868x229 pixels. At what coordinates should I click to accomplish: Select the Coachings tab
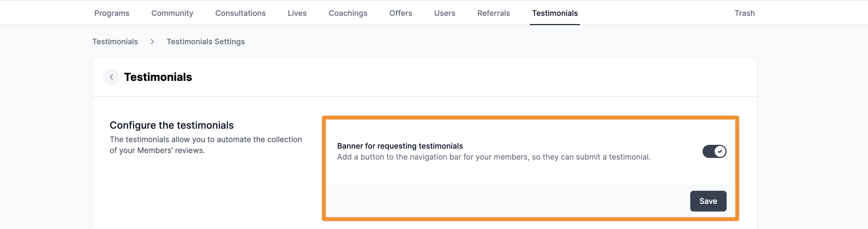click(348, 13)
